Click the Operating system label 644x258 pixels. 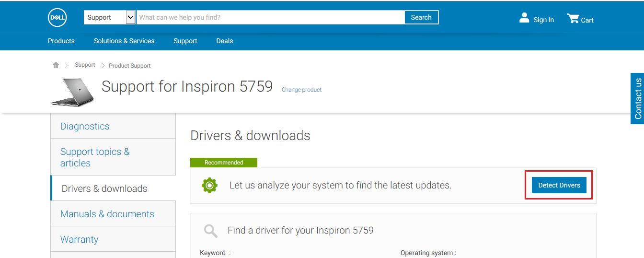tap(428, 253)
